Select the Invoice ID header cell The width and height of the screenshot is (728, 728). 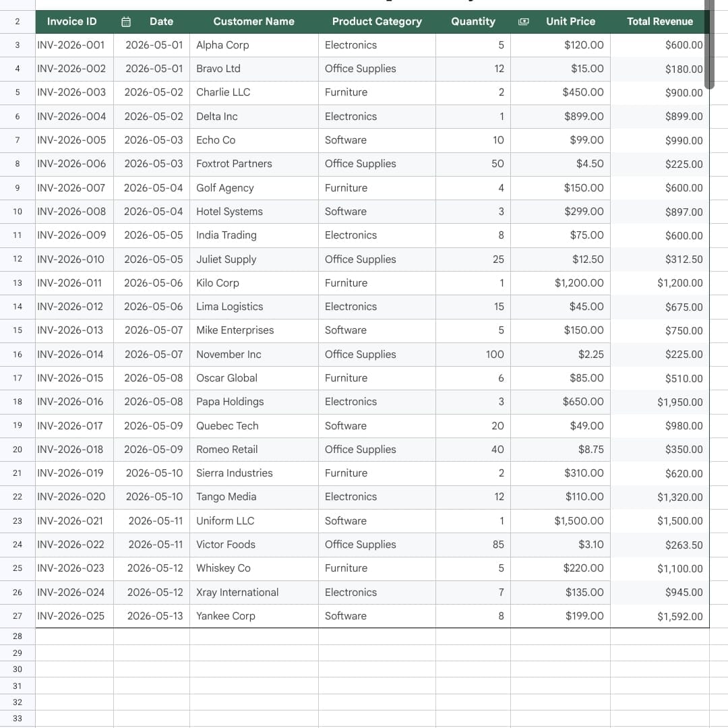tap(74, 22)
